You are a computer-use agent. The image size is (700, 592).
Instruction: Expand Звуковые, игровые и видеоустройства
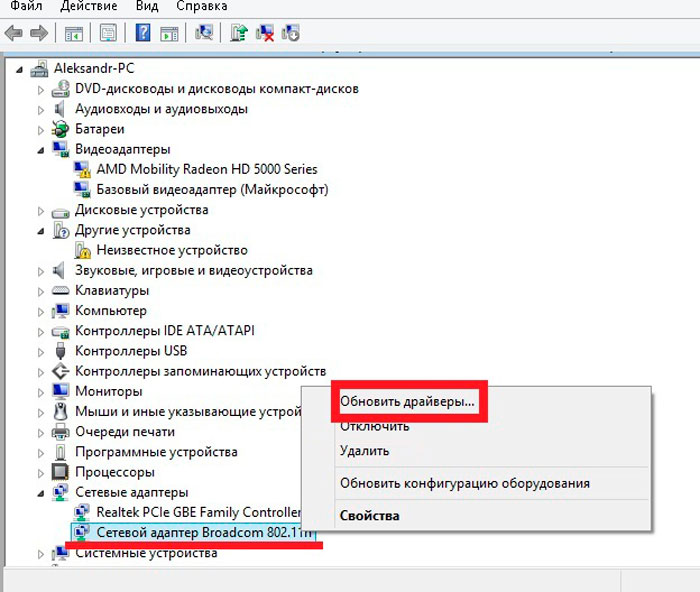[x=41, y=271]
